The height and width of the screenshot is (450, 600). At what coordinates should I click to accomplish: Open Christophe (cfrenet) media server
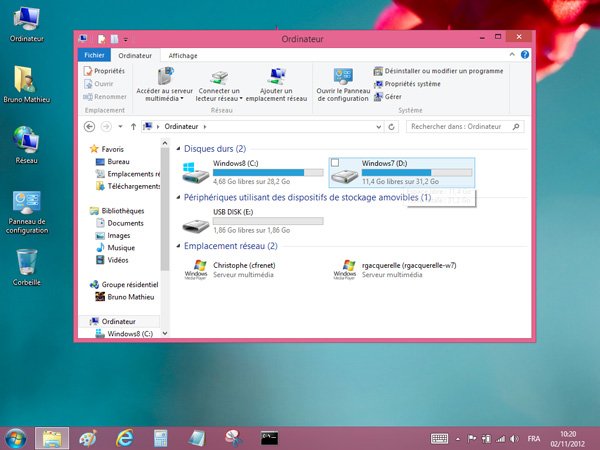coord(230,269)
